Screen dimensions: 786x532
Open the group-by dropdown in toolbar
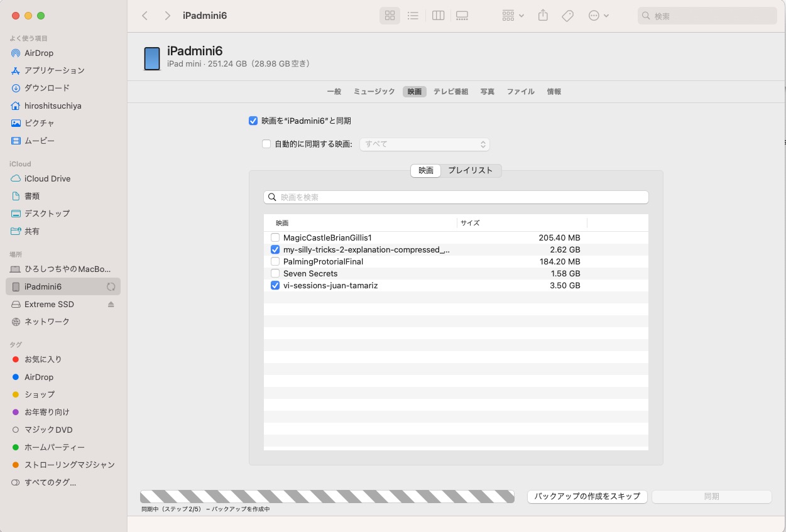[x=513, y=16]
